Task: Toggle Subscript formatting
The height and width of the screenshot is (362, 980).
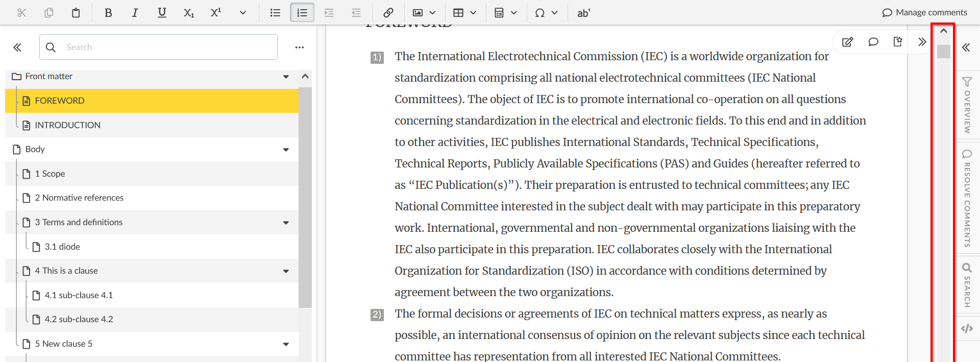Action: pos(189,13)
